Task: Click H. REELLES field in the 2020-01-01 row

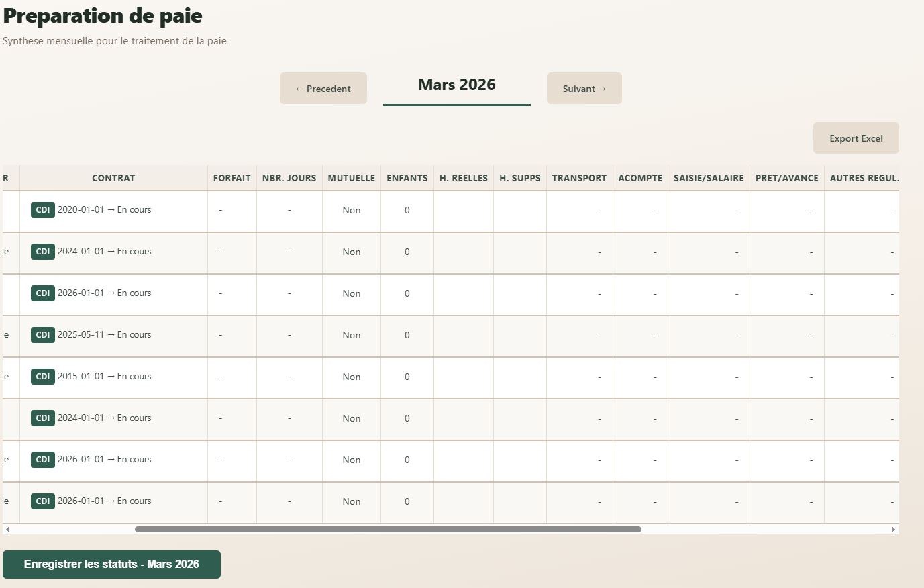Action: click(x=463, y=211)
